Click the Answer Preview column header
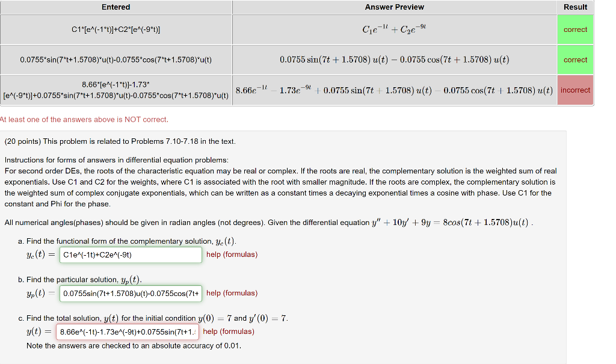 click(x=394, y=7)
